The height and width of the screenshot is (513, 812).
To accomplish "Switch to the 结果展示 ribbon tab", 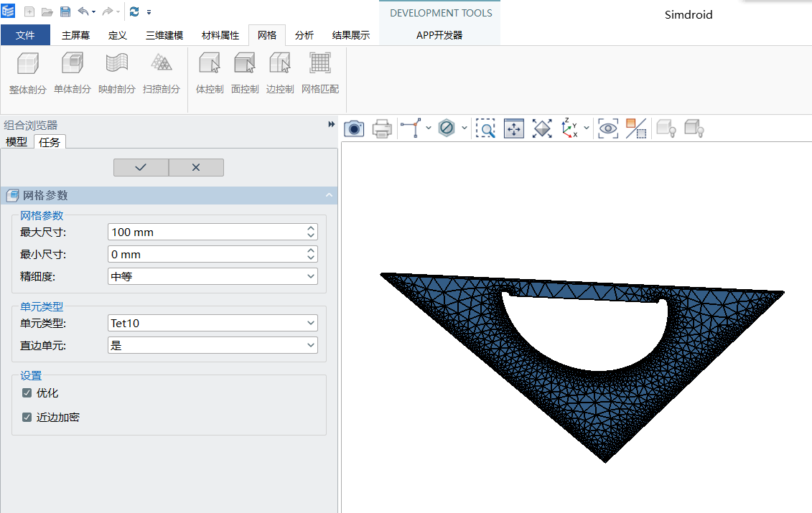I will click(x=350, y=35).
